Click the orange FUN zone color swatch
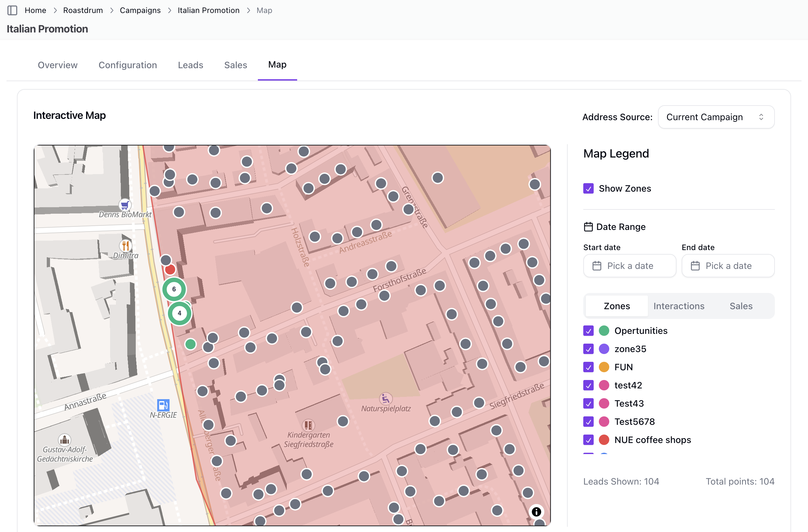This screenshot has width=808, height=532. coord(604,367)
